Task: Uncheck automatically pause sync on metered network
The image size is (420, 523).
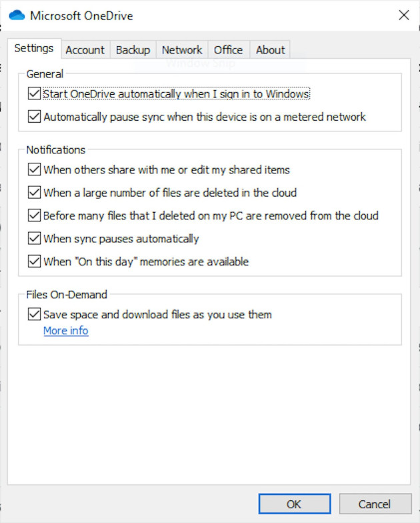Action: tap(35, 117)
